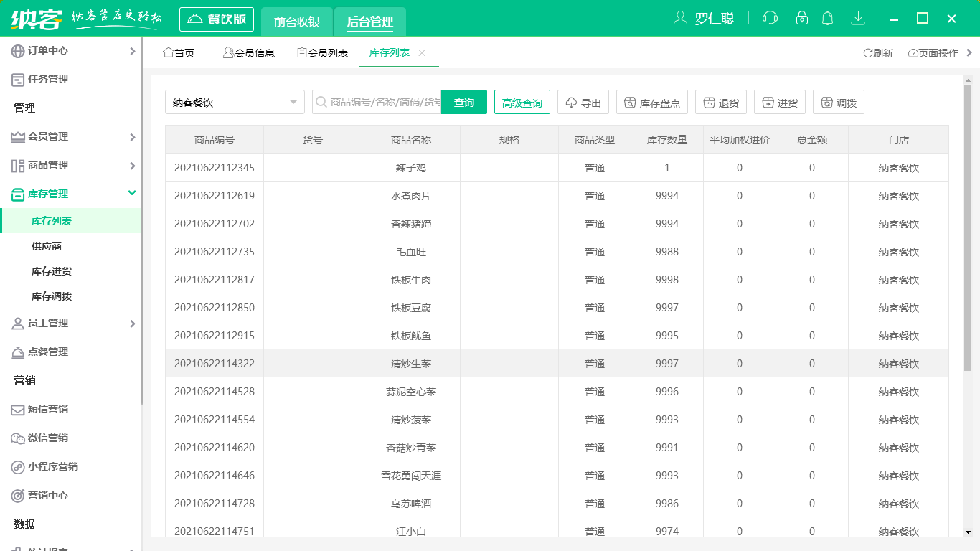Image resolution: width=980 pixels, height=551 pixels.
Task: Click the download client icon
Action: coord(858,18)
